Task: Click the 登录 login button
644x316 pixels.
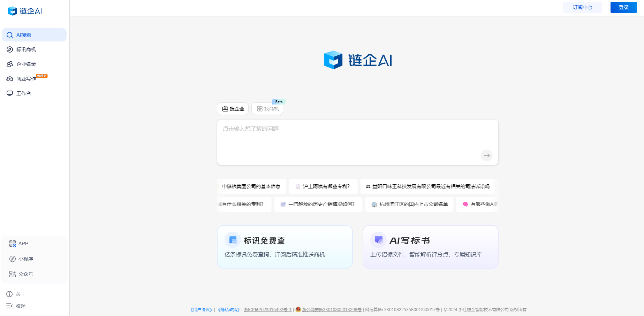Action: [x=623, y=7]
